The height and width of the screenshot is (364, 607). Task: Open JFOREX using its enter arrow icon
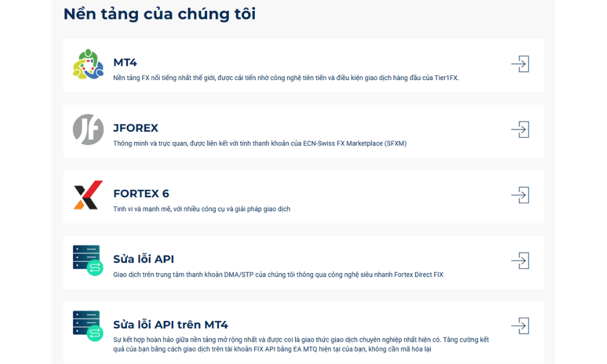(520, 129)
